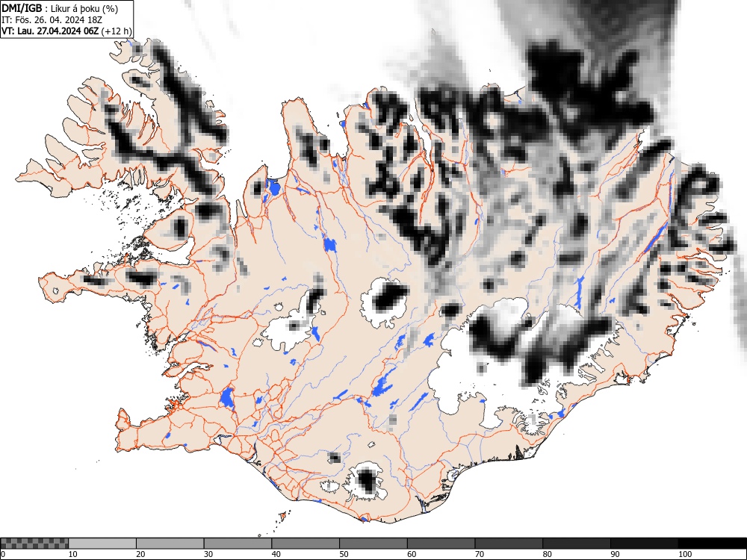Click the legend label '80'
Viewport: 747px width, 560px height.
tap(548, 554)
